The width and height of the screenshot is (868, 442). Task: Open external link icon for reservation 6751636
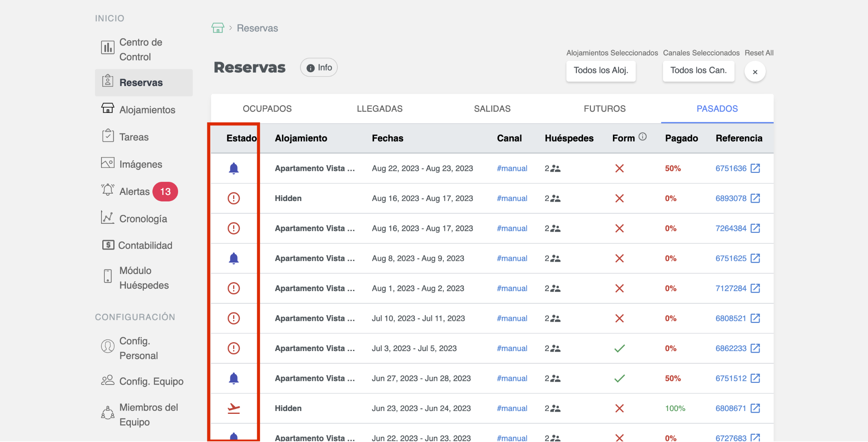(755, 168)
